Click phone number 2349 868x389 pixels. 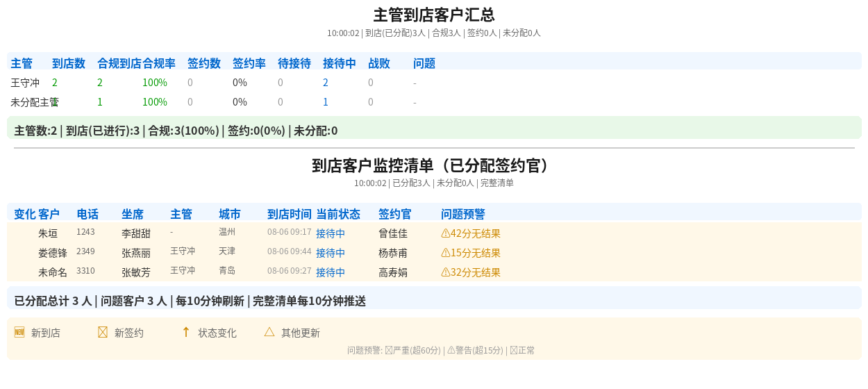click(x=85, y=251)
